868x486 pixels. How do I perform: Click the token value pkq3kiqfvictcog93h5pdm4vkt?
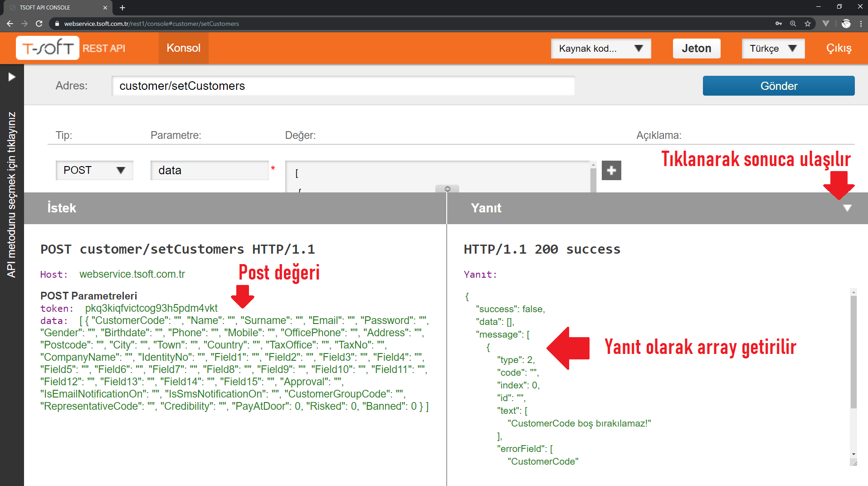[151, 308]
